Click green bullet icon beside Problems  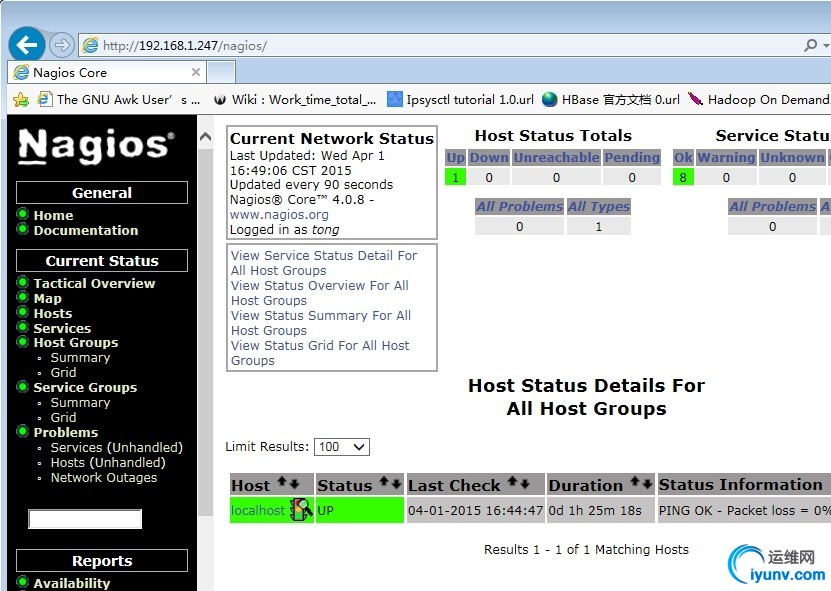click(x=22, y=431)
